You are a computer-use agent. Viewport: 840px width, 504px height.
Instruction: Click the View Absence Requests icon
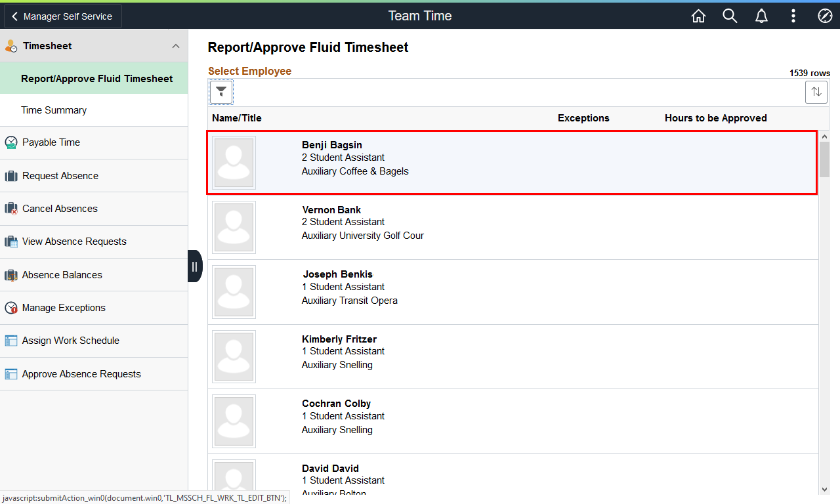pyautogui.click(x=11, y=241)
